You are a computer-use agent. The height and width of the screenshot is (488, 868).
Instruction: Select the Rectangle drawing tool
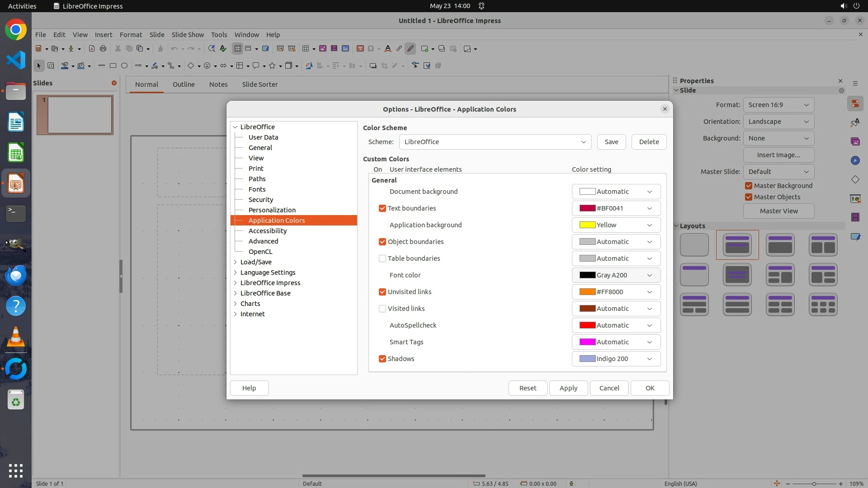click(x=113, y=66)
